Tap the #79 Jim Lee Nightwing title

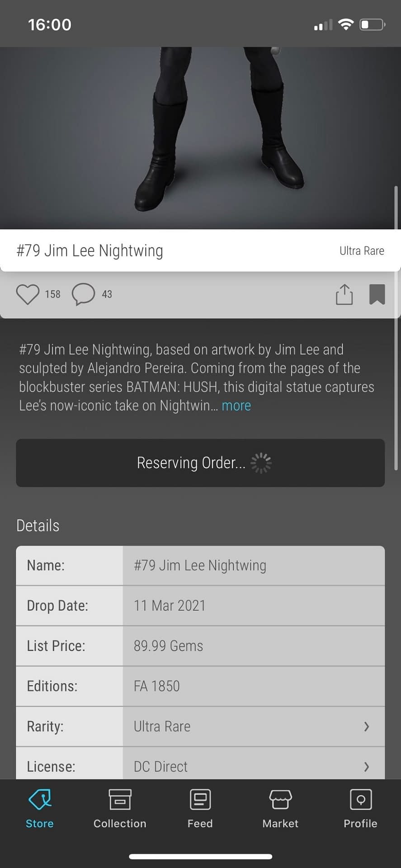[90, 251]
